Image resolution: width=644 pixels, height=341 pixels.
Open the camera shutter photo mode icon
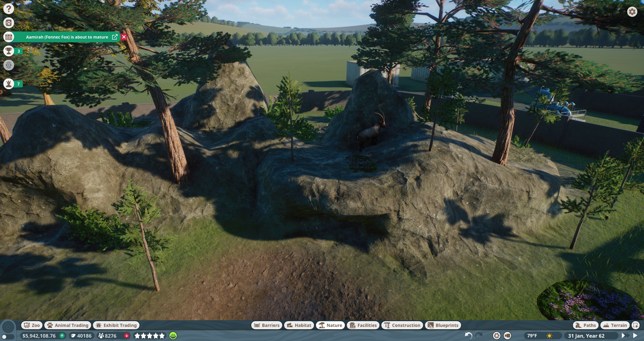(497, 336)
